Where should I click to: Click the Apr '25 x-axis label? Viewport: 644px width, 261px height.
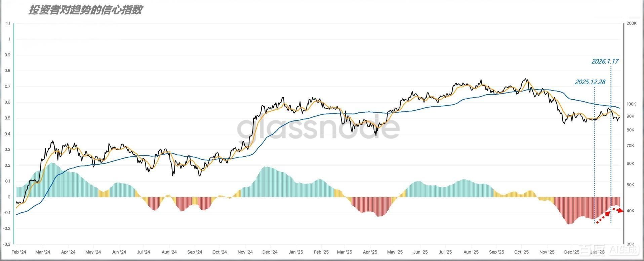click(x=370, y=252)
